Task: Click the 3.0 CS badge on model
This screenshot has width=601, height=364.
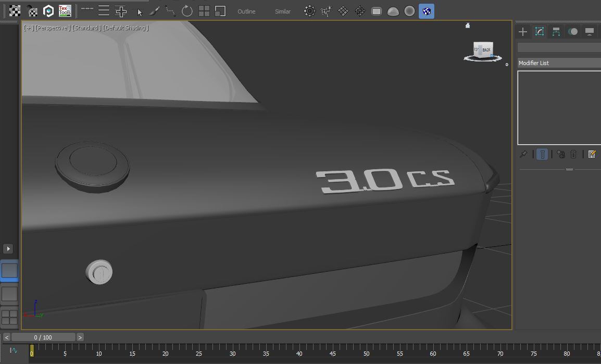Action: [385, 181]
